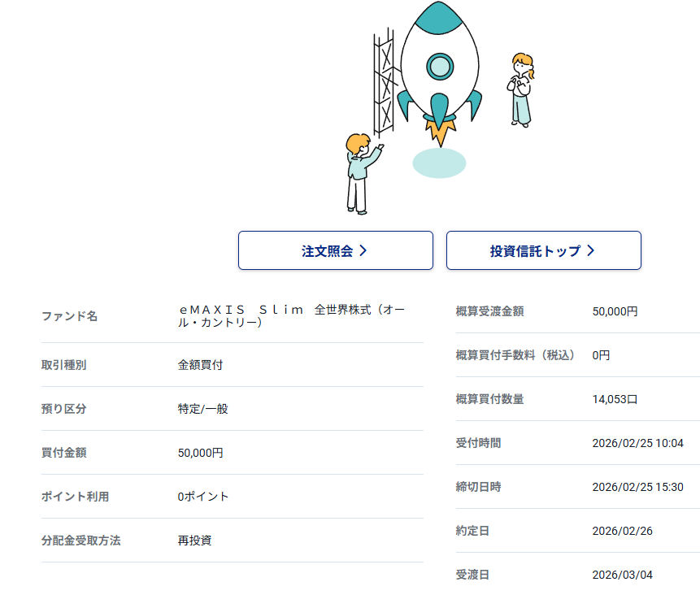The height and width of the screenshot is (595, 700).
Task: Click the person standing right of rocket
Action: [521, 89]
